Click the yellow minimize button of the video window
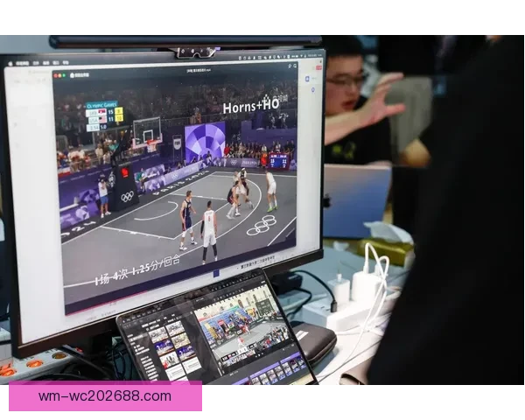The image size is (525, 420). pos(61,76)
